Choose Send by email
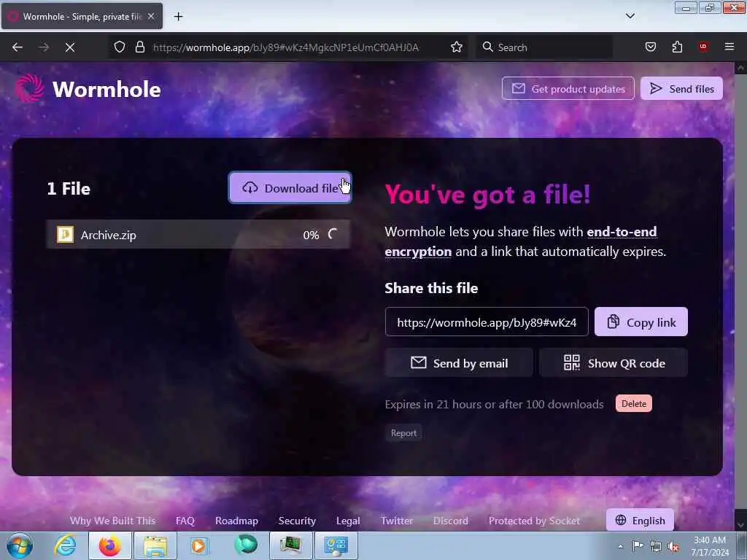This screenshot has width=747, height=560. pos(459,363)
